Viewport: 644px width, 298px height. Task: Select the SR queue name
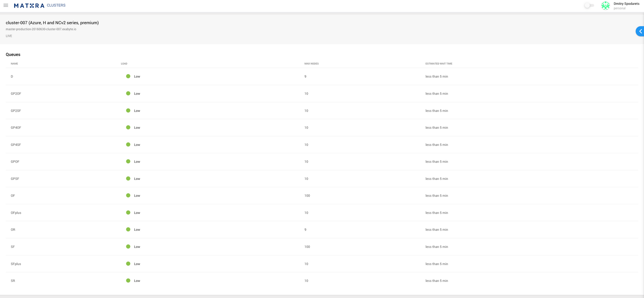click(13, 281)
